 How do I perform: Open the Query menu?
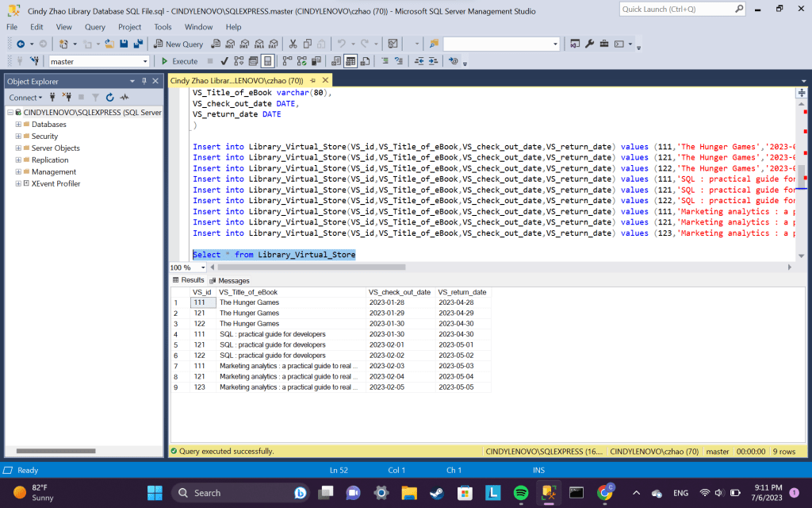(94, 27)
